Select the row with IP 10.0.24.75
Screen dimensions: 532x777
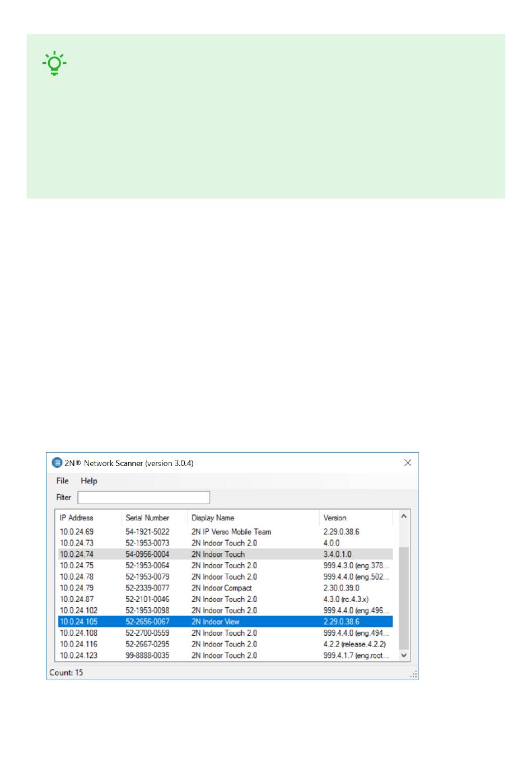click(x=225, y=565)
